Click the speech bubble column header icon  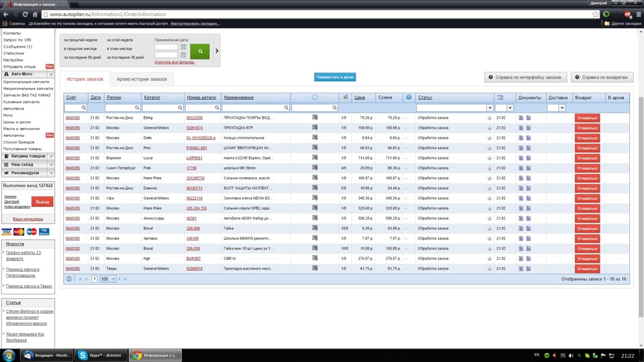pos(315,97)
